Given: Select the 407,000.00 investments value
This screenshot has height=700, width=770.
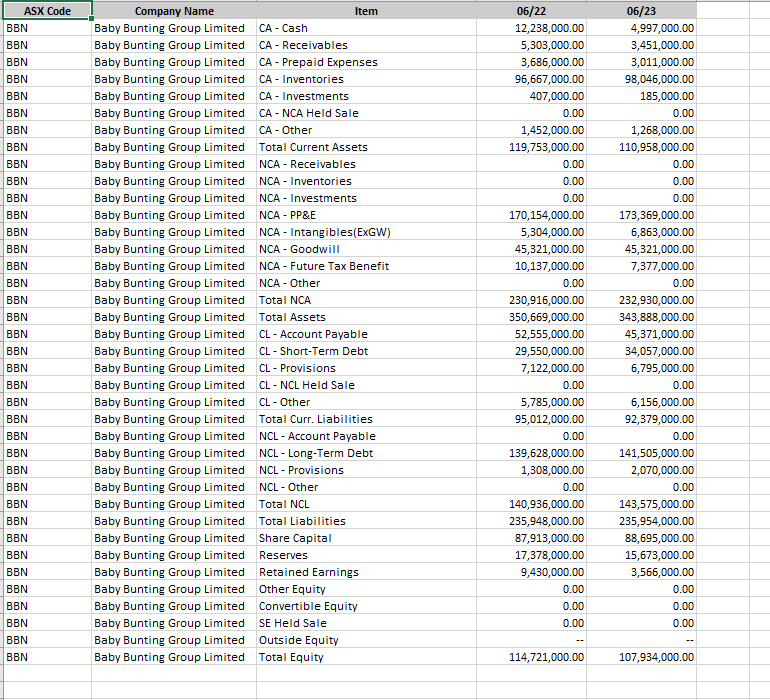Looking at the screenshot, I should pyautogui.click(x=531, y=96).
